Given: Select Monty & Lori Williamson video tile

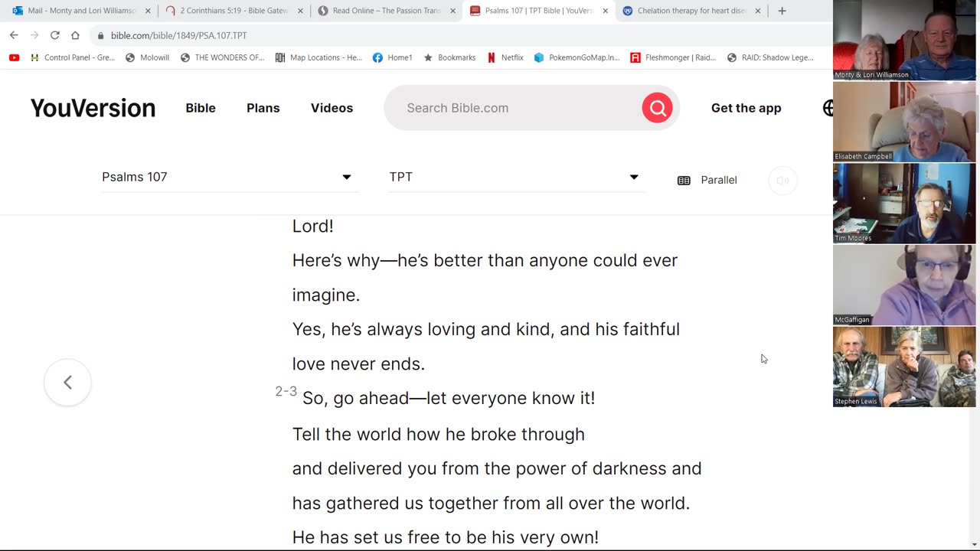Looking at the screenshot, I should point(904,40).
